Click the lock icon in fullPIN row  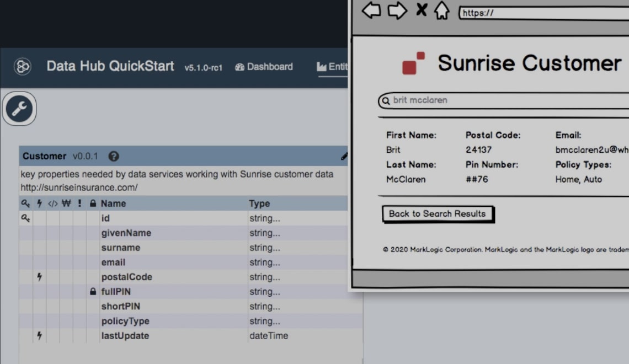[93, 291]
